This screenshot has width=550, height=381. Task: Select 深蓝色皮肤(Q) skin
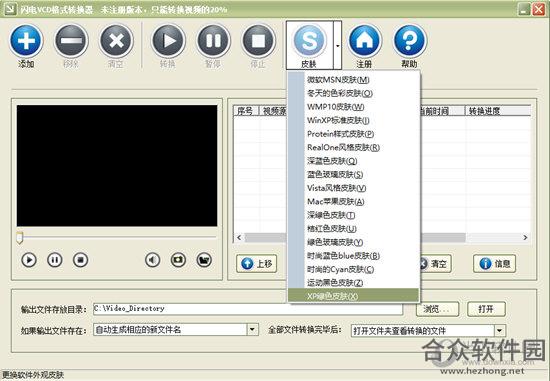354,161
